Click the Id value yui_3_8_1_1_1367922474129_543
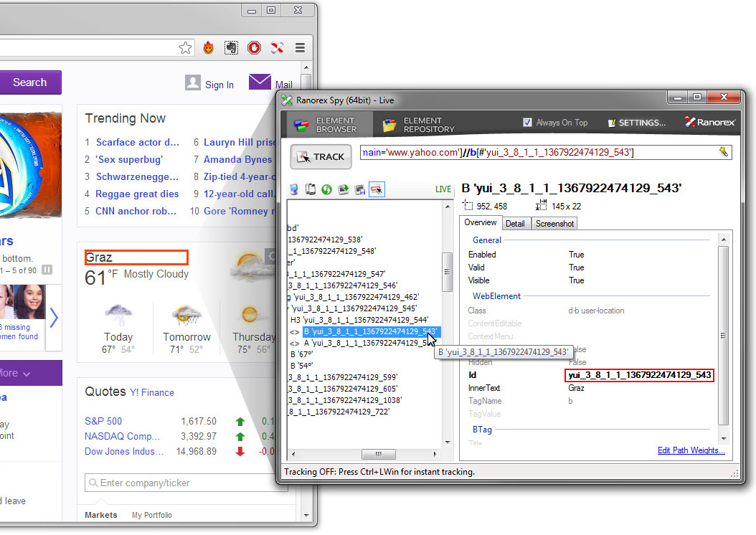This screenshot has height=535, width=756. [639, 375]
